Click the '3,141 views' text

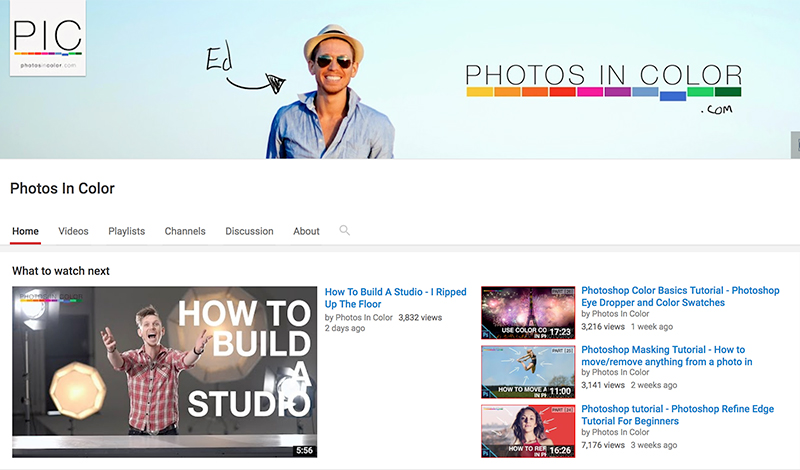(x=603, y=385)
